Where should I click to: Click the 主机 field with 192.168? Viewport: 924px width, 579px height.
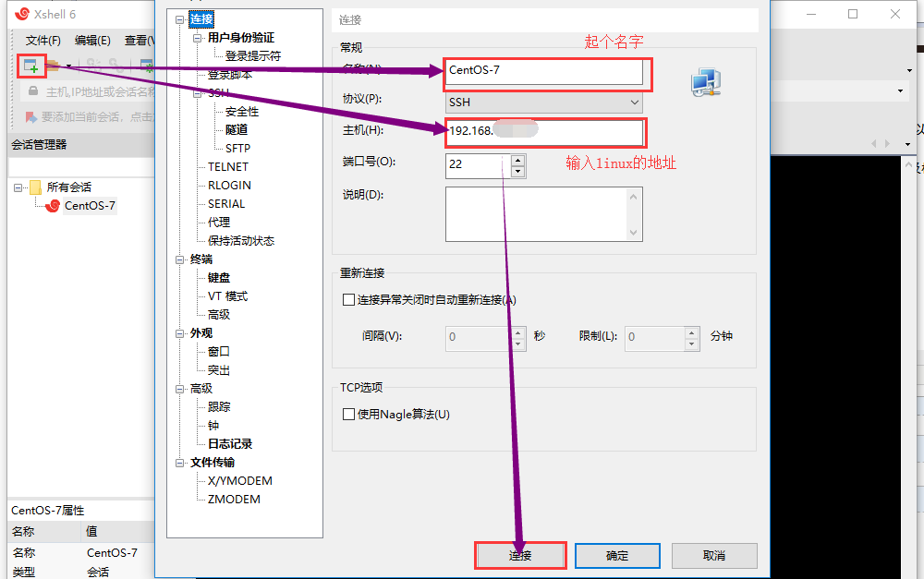point(544,132)
